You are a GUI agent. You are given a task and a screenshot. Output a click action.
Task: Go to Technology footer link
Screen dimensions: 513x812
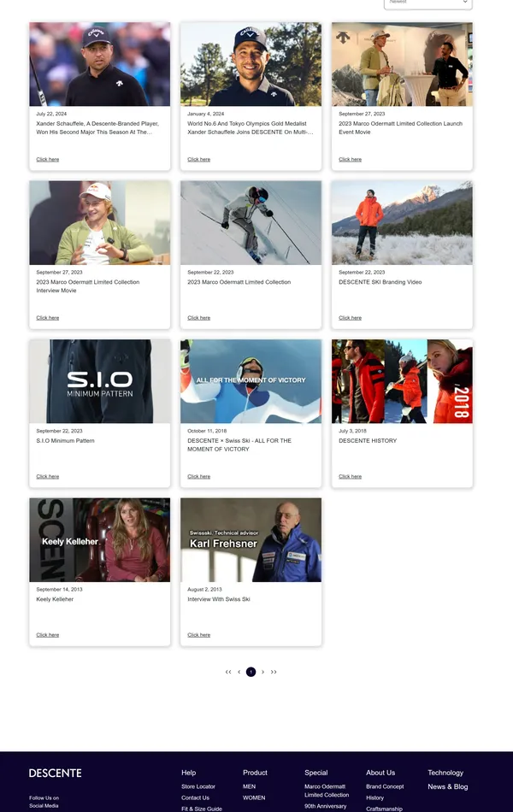tap(445, 773)
